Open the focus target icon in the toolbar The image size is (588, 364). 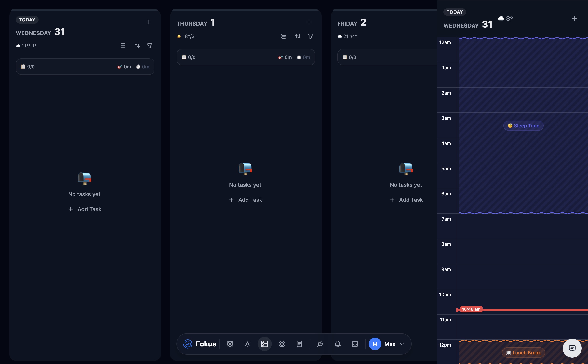point(282,344)
